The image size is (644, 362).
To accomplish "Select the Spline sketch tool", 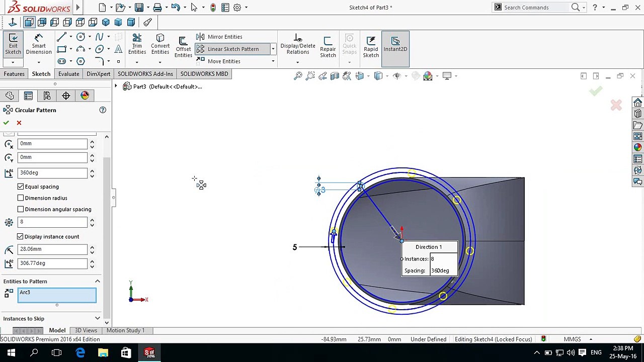I will tap(99, 37).
